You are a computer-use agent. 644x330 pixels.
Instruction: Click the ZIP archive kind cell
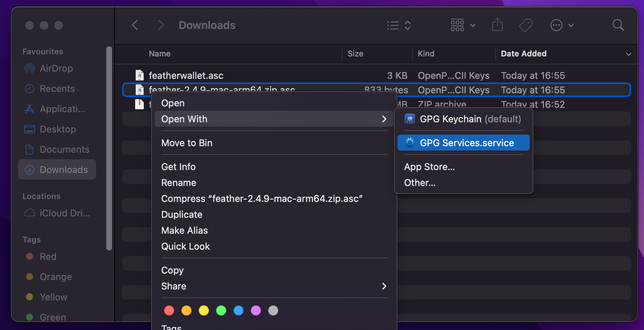coord(442,104)
